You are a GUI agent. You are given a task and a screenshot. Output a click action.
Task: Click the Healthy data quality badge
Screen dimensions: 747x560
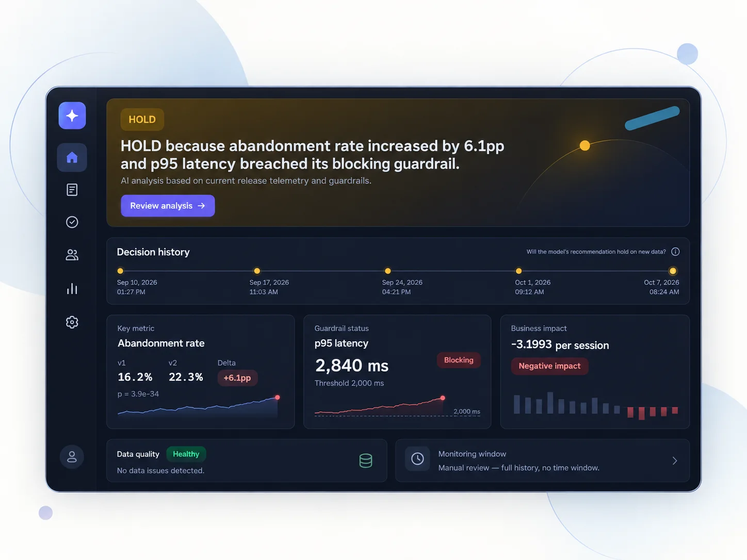click(x=186, y=454)
